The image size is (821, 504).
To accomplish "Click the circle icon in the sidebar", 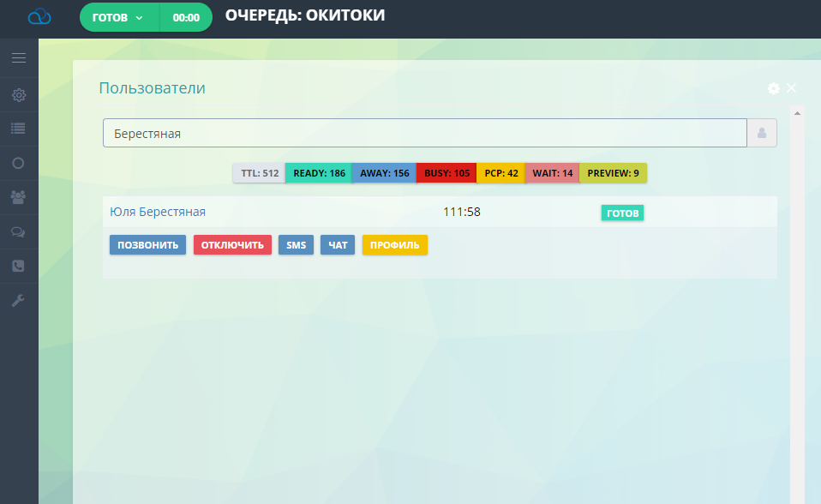I will pos(19,163).
